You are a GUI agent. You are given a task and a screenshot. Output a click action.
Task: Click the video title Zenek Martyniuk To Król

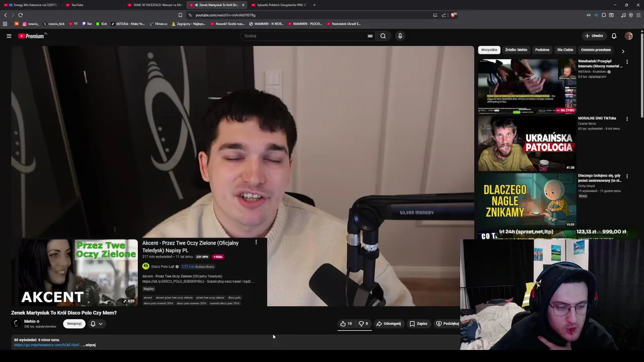pyautogui.click(x=64, y=313)
